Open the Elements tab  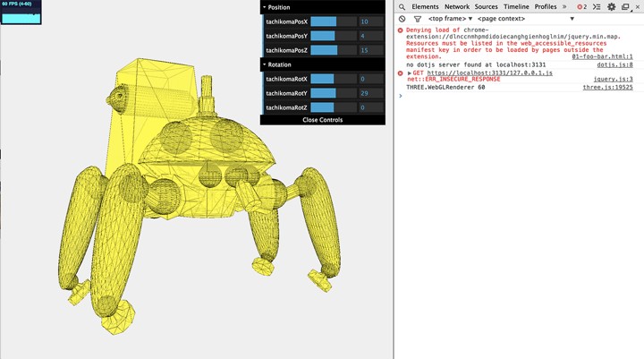[x=425, y=6]
